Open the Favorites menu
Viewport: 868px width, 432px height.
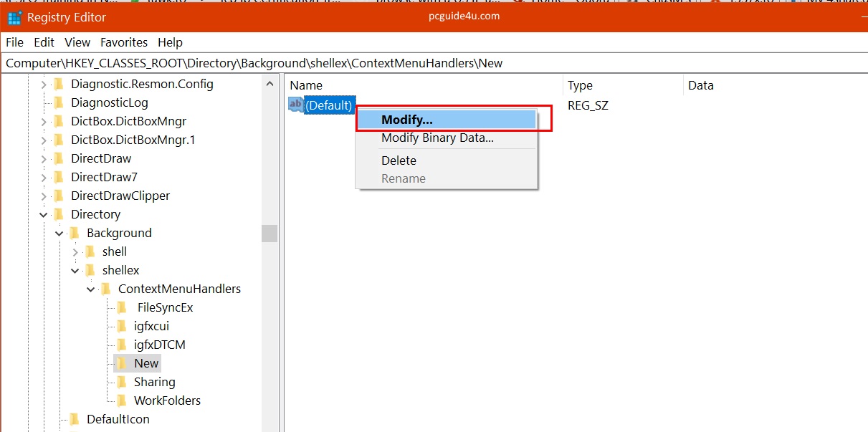click(x=124, y=42)
